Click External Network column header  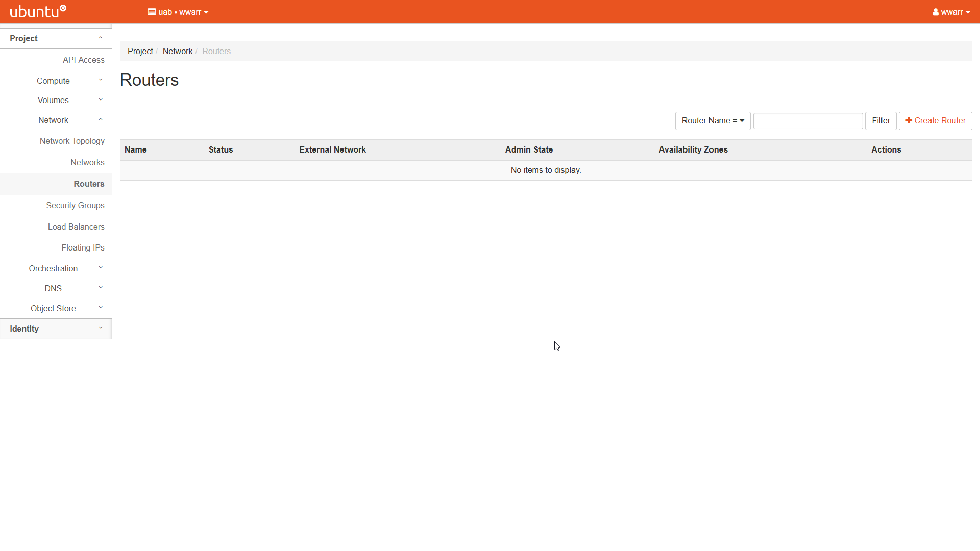[x=332, y=149]
